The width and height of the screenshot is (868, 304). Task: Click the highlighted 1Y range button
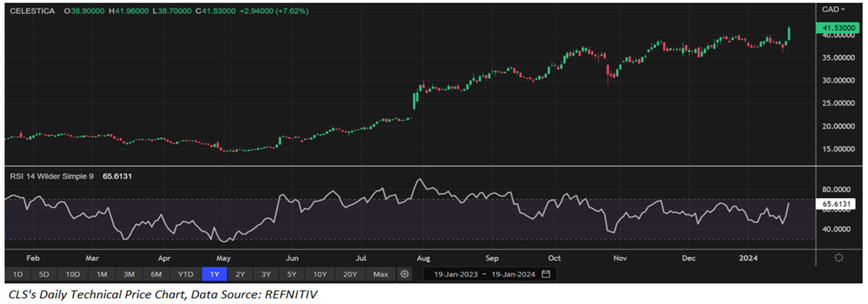click(x=214, y=274)
